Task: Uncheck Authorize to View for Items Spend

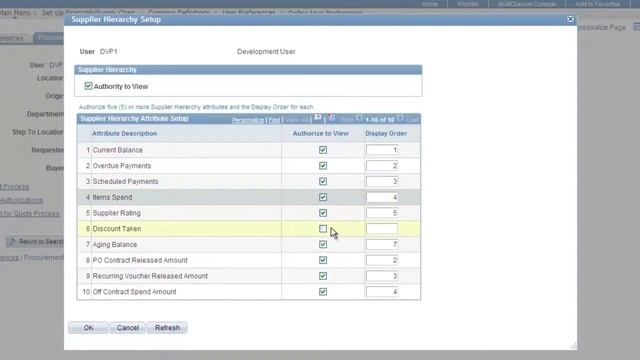Action: point(323,197)
